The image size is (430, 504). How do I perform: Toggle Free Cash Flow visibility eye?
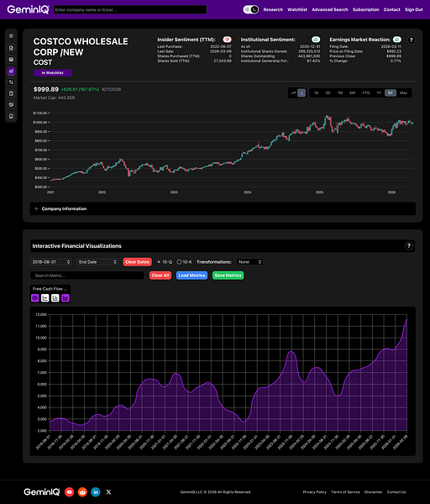[35, 298]
